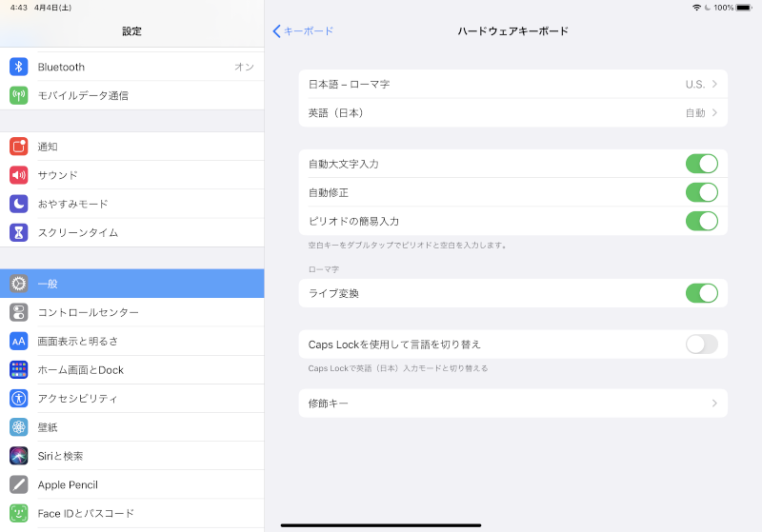Tap the Do Not Disturb moon status icon
Image resolution: width=762 pixels, height=532 pixels.
(708, 8)
